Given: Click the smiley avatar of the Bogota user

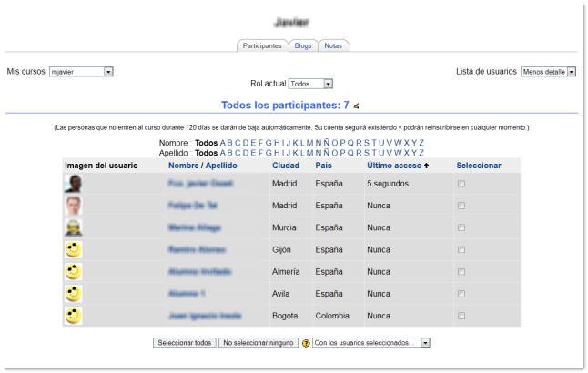Looking at the screenshot, I should coord(73,315).
